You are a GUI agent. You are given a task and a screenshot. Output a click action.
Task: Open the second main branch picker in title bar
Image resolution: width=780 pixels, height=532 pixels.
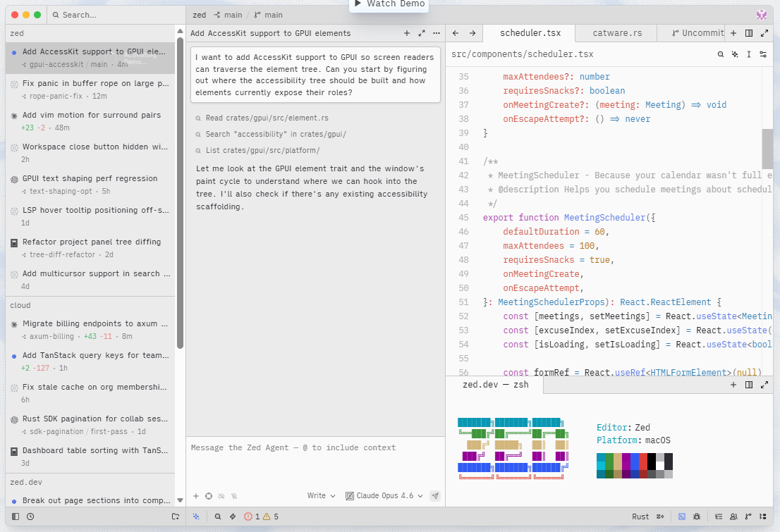point(269,15)
